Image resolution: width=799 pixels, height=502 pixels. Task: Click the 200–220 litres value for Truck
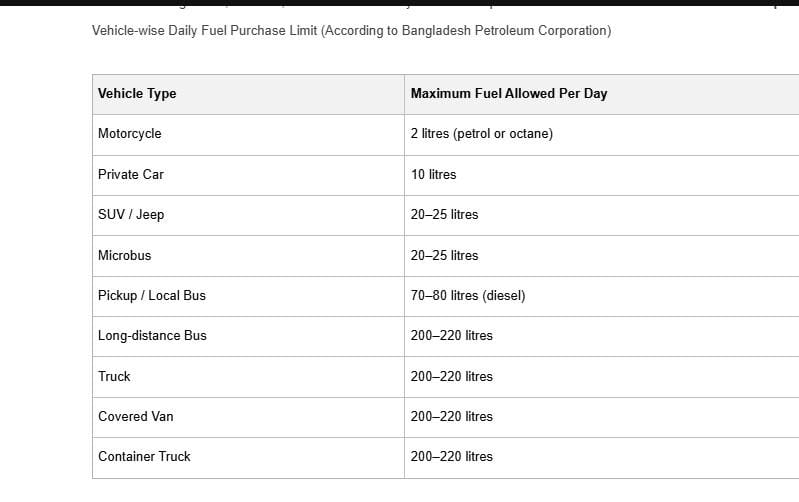(x=451, y=376)
